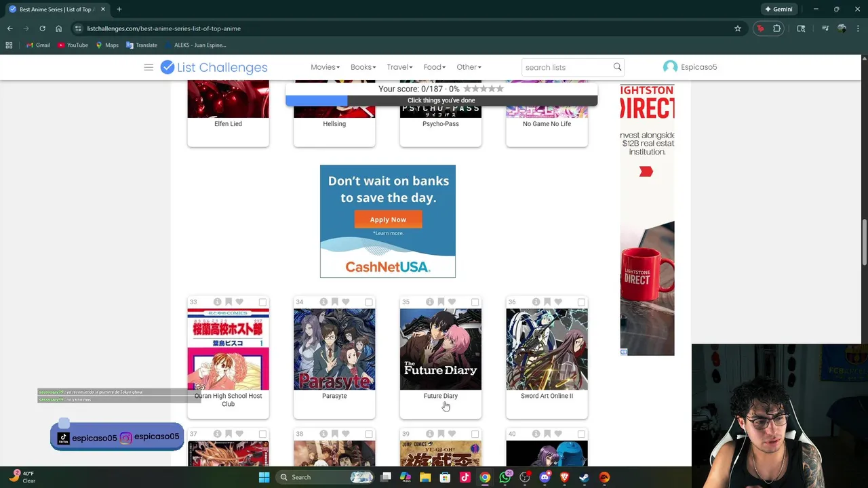Open Chrome extensions puzzle icon
Screen dimensions: 868x488
(x=777, y=28)
